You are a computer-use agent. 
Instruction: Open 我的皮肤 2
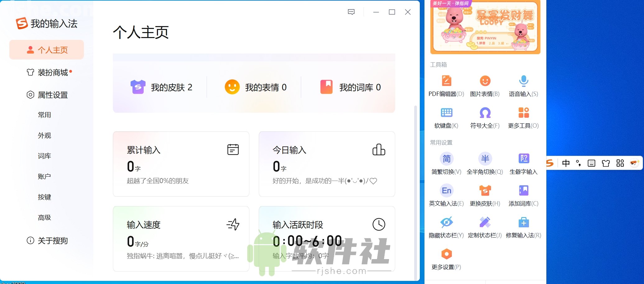click(x=161, y=87)
